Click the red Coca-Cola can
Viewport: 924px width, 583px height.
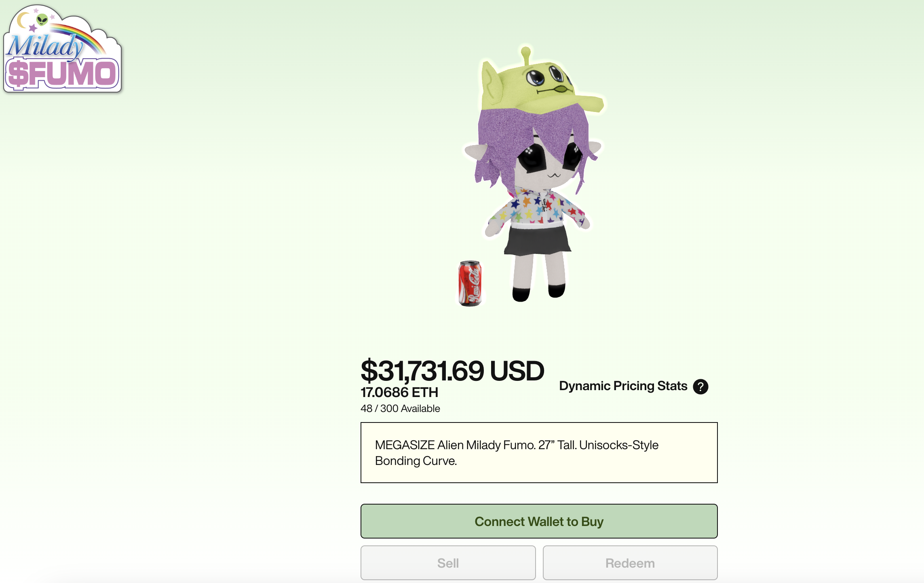click(x=470, y=283)
